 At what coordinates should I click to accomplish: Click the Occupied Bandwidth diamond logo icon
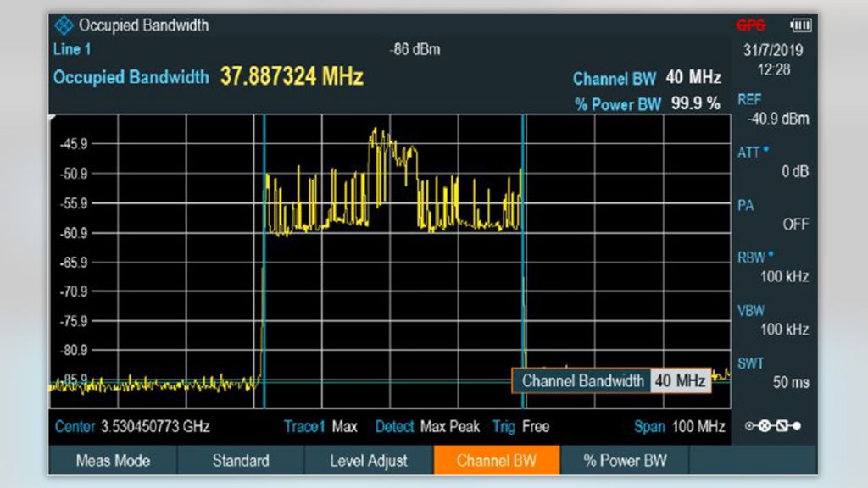click(x=64, y=25)
